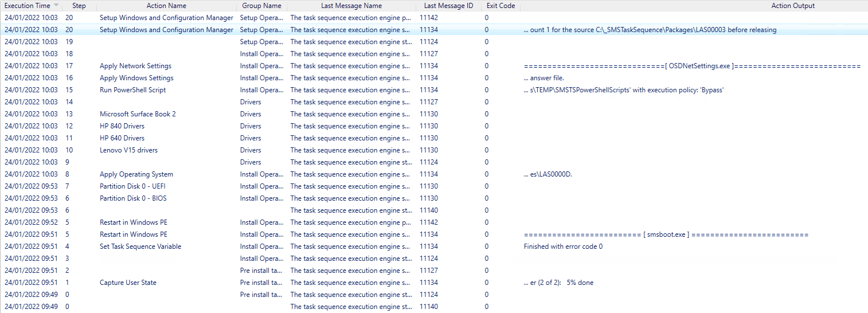Screen dimensions: 868x313
Task: Sort by the Action Name column header
Action: 166,6
